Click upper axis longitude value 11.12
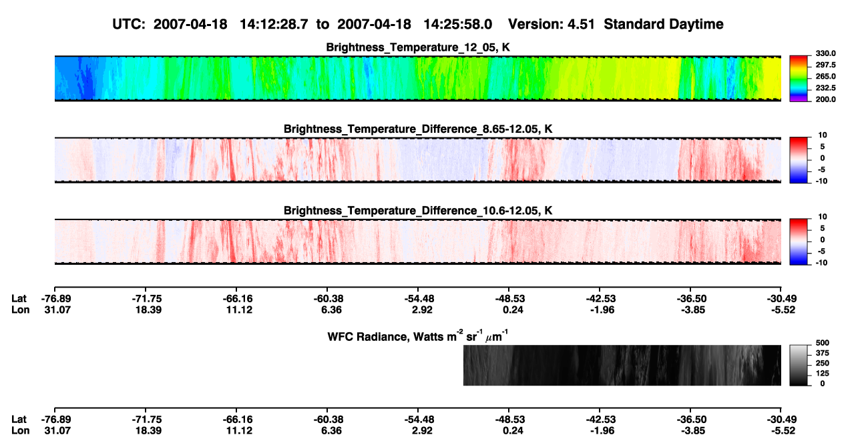Screen dimensions: 868x445 point(236,310)
